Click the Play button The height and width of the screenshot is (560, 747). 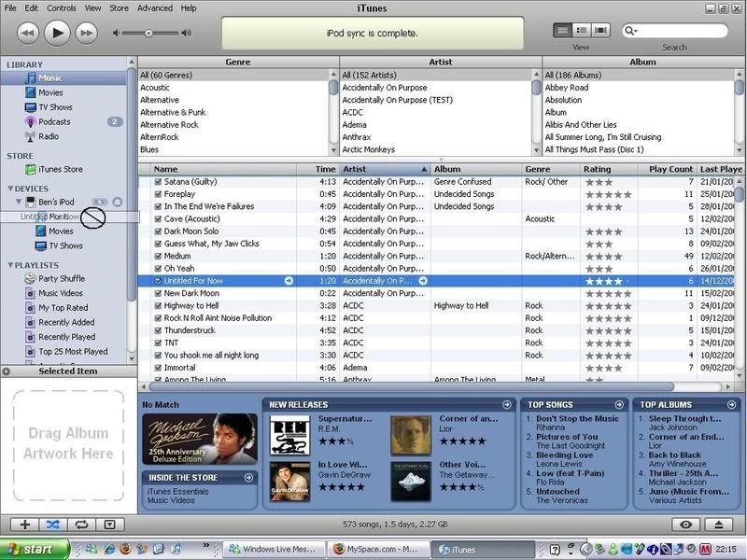[57, 33]
